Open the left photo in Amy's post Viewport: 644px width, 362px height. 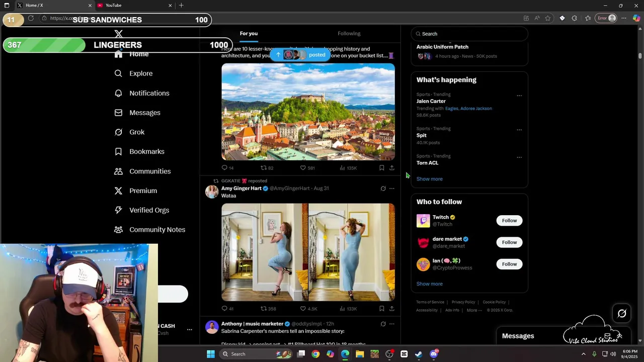coord(265,252)
